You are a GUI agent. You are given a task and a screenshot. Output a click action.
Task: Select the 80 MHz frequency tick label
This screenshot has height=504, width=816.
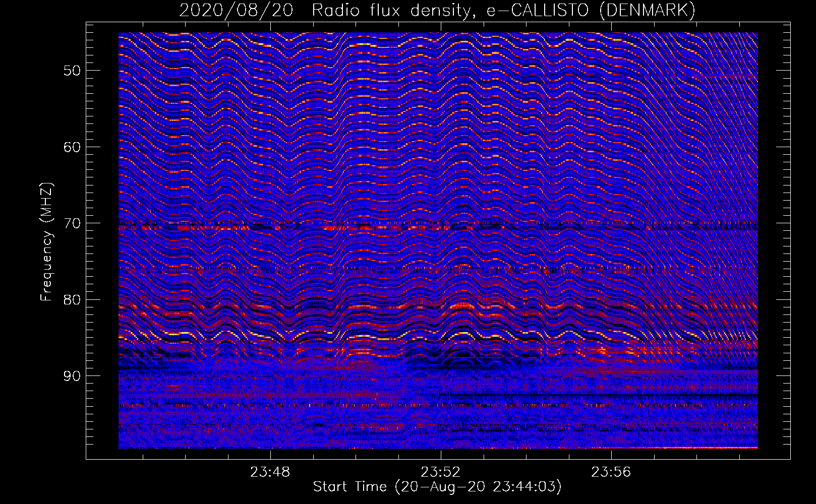(72, 300)
